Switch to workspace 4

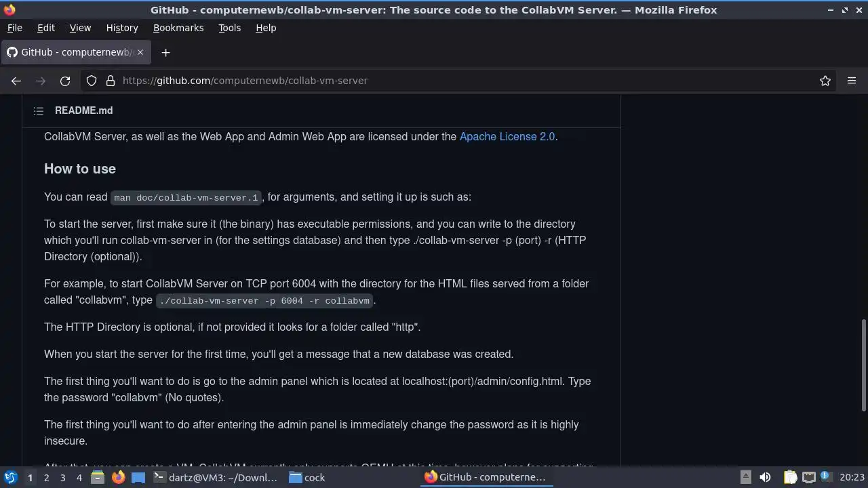coord(79,477)
